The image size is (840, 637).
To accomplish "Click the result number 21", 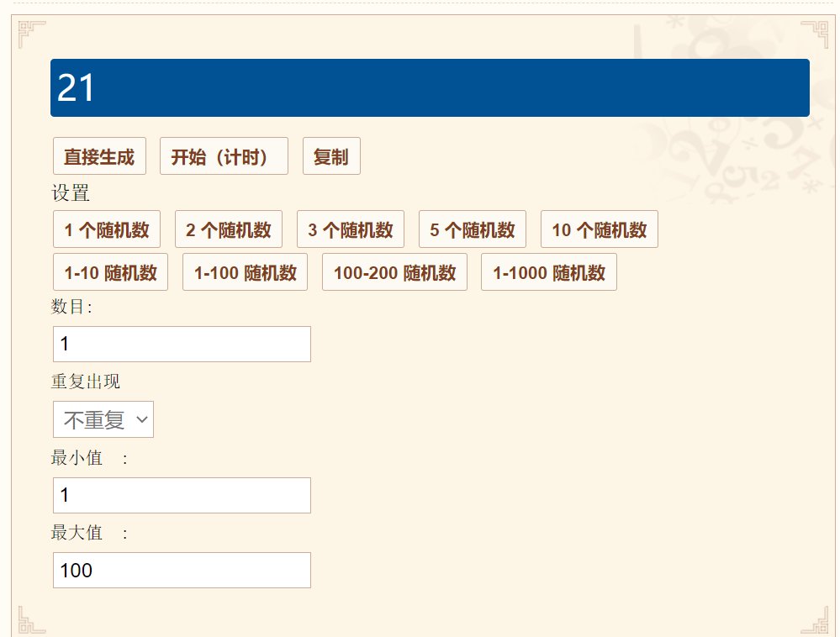I will [76, 87].
